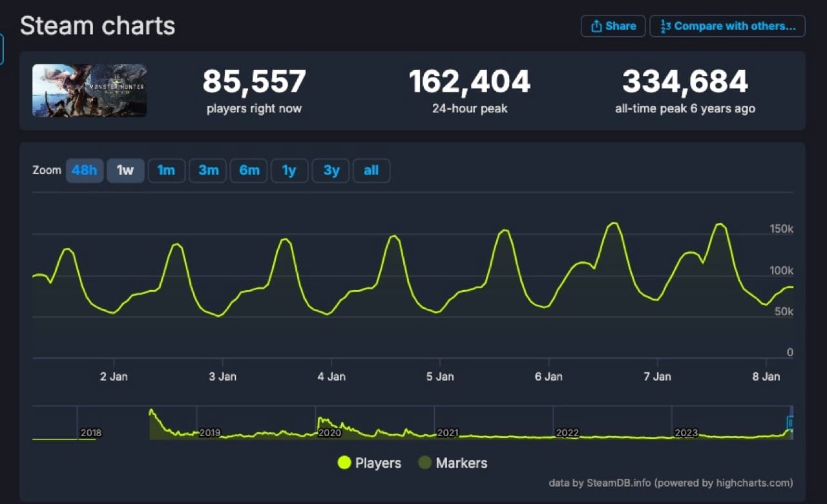Click the '334,684' all-time peak value
Viewport: 827px width, 504px height.
pos(685,82)
